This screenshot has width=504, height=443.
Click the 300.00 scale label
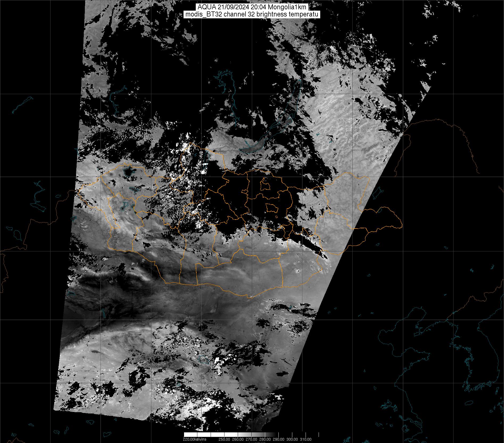(x=293, y=439)
